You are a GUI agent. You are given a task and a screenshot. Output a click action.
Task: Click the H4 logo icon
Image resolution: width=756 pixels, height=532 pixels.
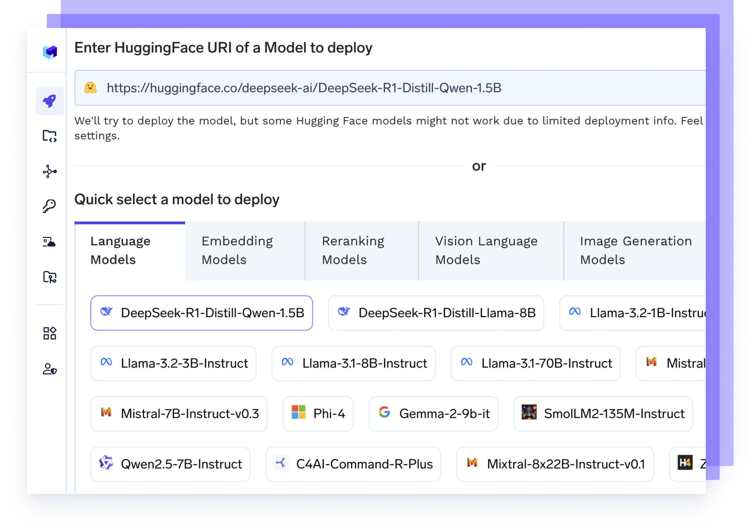pos(685,463)
